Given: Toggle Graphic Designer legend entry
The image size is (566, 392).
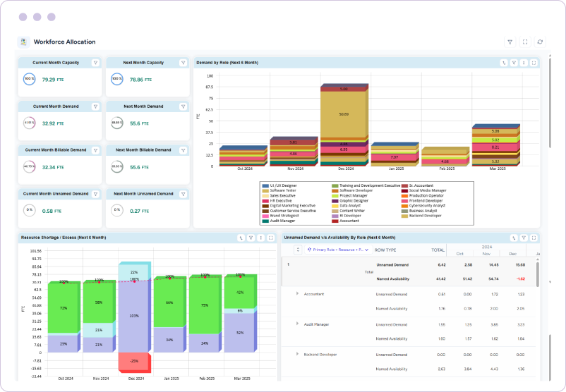Looking at the screenshot, I should 350,200.
